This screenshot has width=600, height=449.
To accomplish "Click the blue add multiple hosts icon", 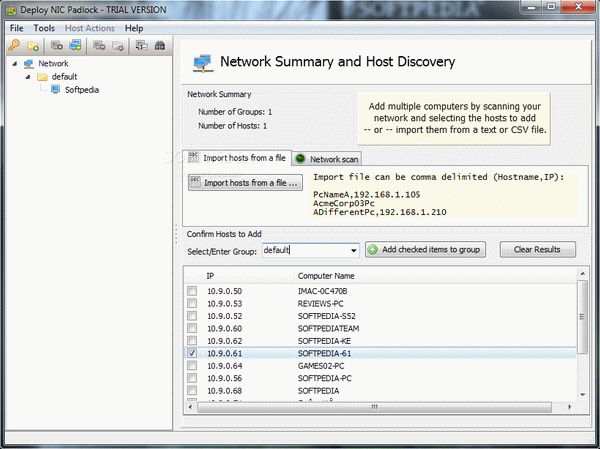I will (x=75, y=46).
